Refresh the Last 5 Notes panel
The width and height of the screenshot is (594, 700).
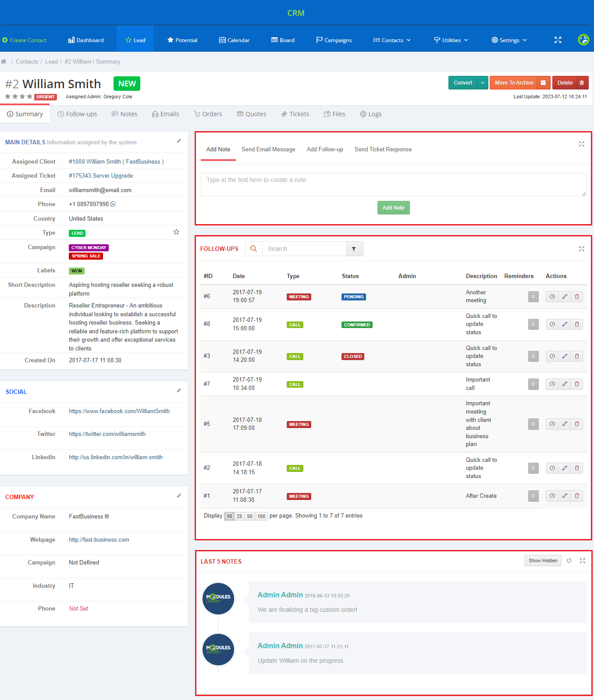[x=569, y=561]
